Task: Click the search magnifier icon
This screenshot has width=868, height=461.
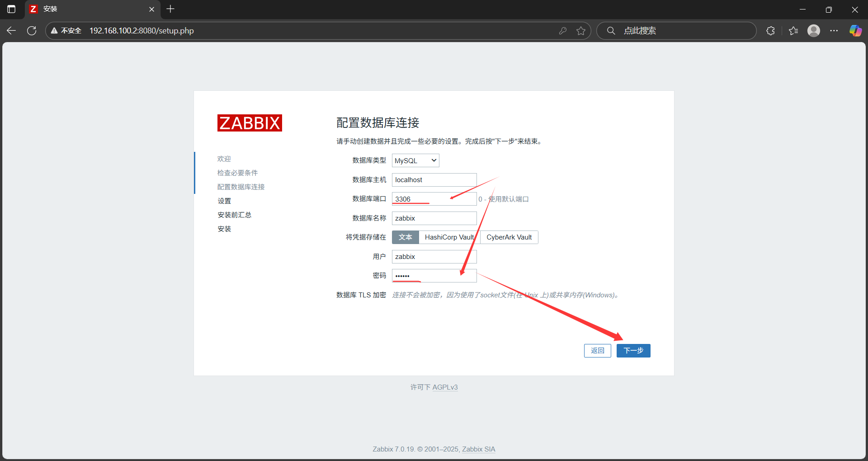Action: [x=611, y=31]
